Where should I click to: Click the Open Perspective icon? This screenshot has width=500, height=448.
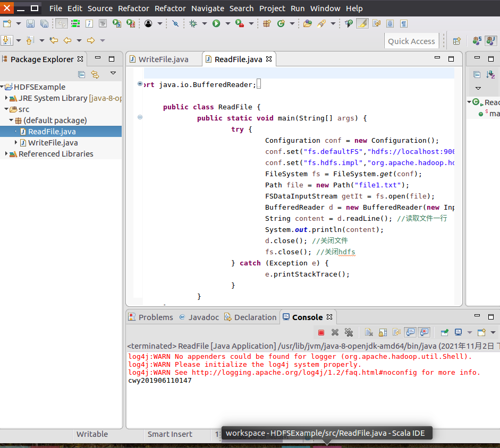[456, 41]
